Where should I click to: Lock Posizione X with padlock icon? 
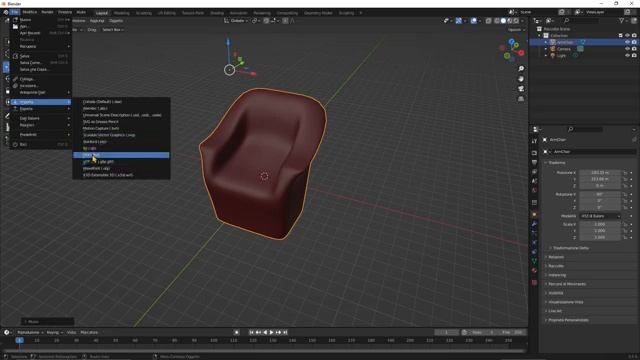625,173
